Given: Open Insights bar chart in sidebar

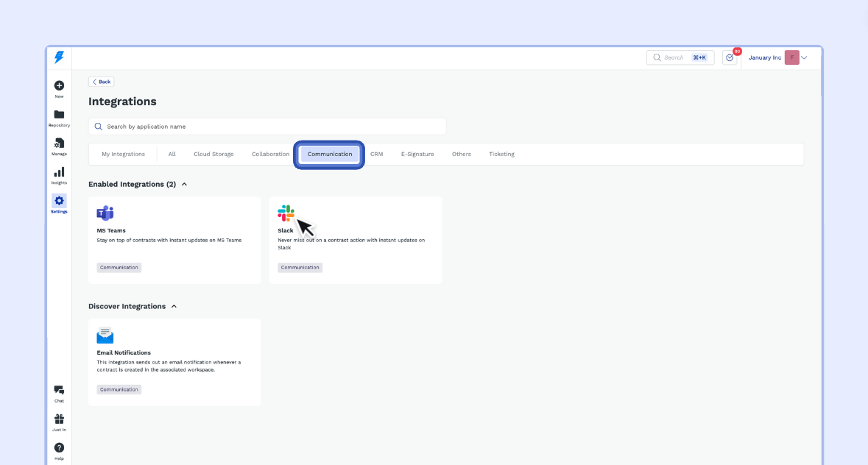Looking at the screenshot, I should [x=59, y=175].
